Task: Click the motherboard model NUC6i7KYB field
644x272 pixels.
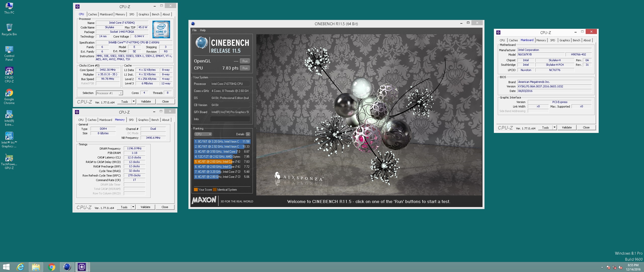Action: (541, 54)
